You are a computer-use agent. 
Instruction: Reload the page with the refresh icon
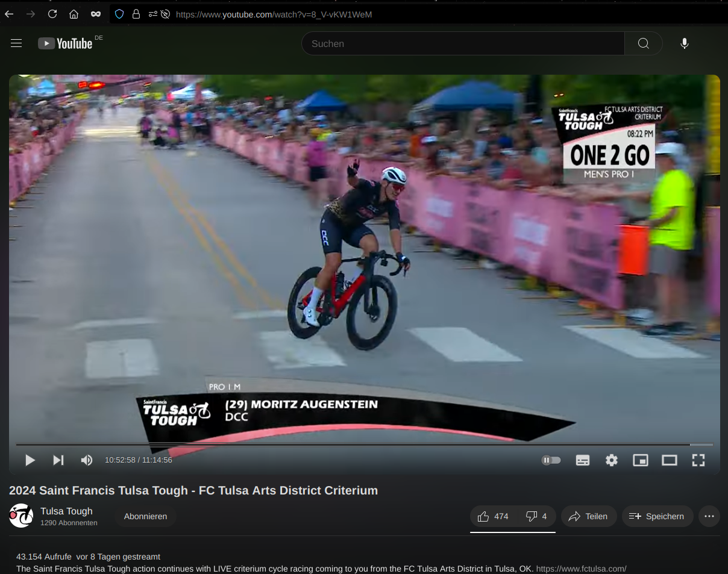(x=52, y=14)
